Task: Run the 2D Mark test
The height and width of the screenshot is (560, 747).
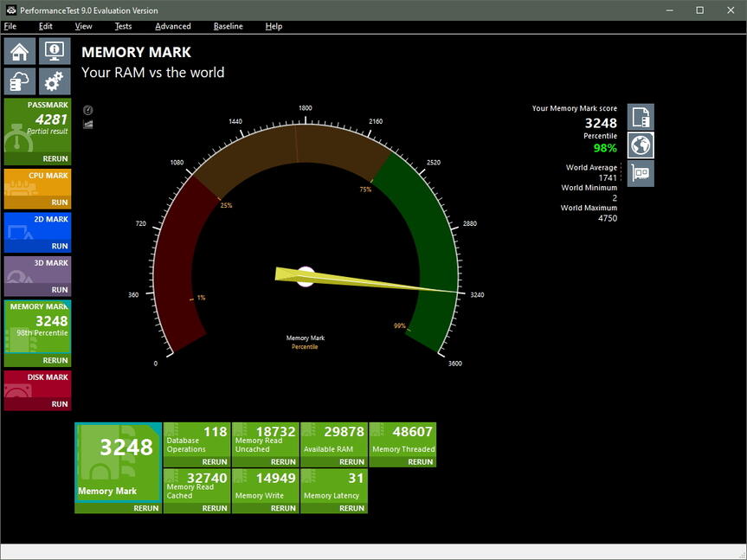Action: (60, 246)
